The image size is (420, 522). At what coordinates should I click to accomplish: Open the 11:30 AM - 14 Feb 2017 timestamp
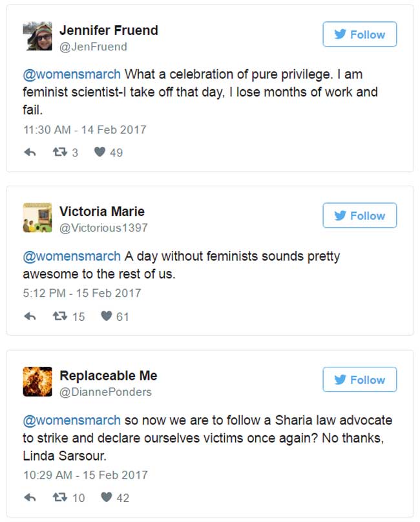(x=85, y=130)
